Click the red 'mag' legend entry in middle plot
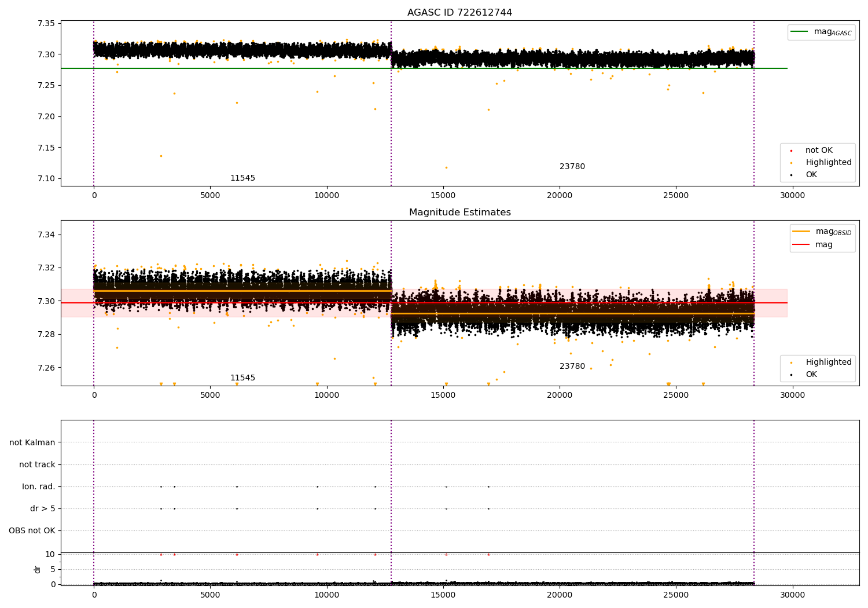 [812, 245]
